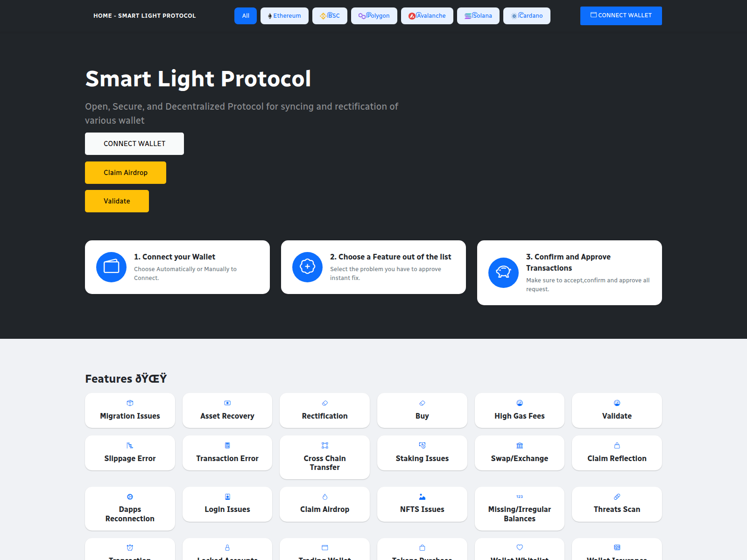Click the Missing/Irregular Balances 123 icon
Viewport: 747px width, 560px height.
point(520,497)
